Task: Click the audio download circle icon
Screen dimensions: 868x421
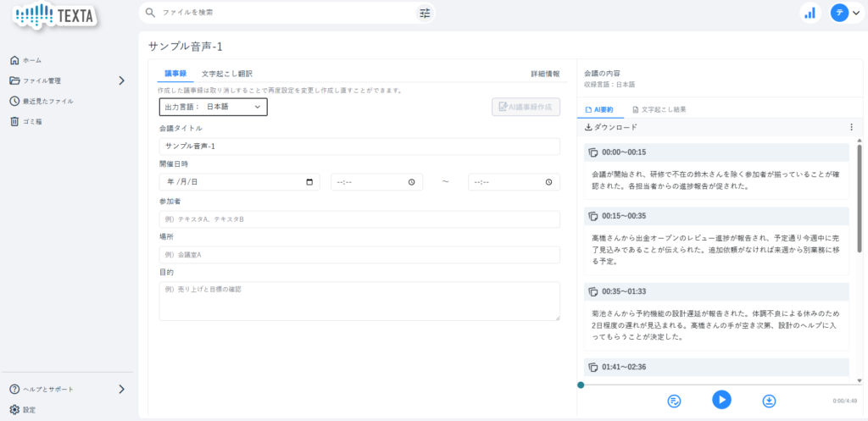Action: [x=769, y=400]
